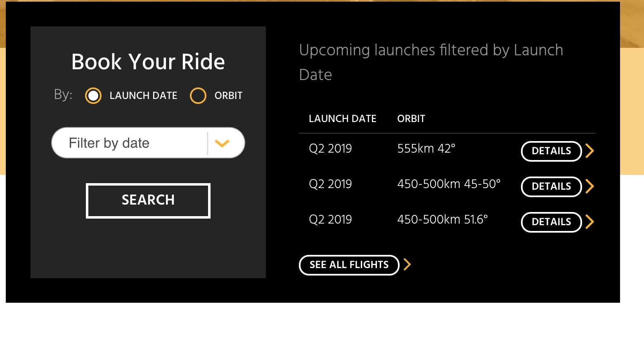Screen dimensions: 644x358
Task: Click the 450-500km 45-50° orbit entry
Action: pos(449,184)
